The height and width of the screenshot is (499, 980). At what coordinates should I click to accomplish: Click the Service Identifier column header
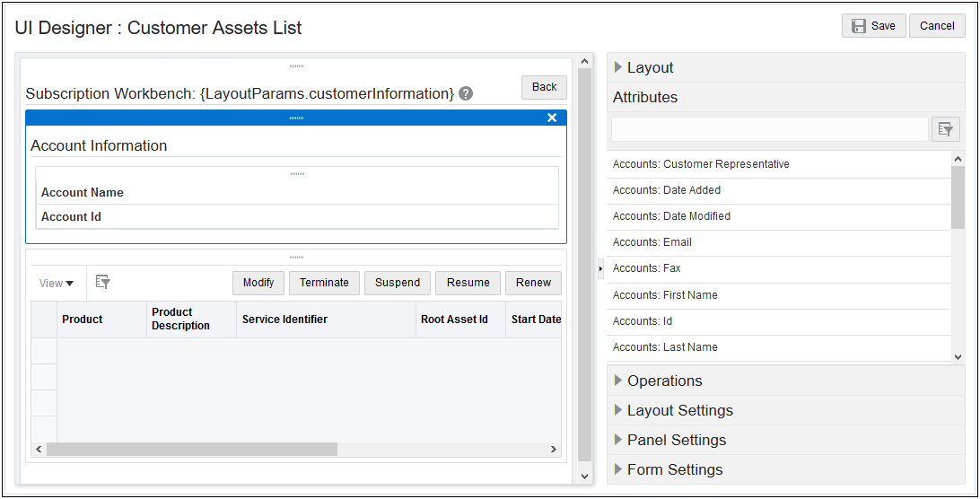coord(284,320)
